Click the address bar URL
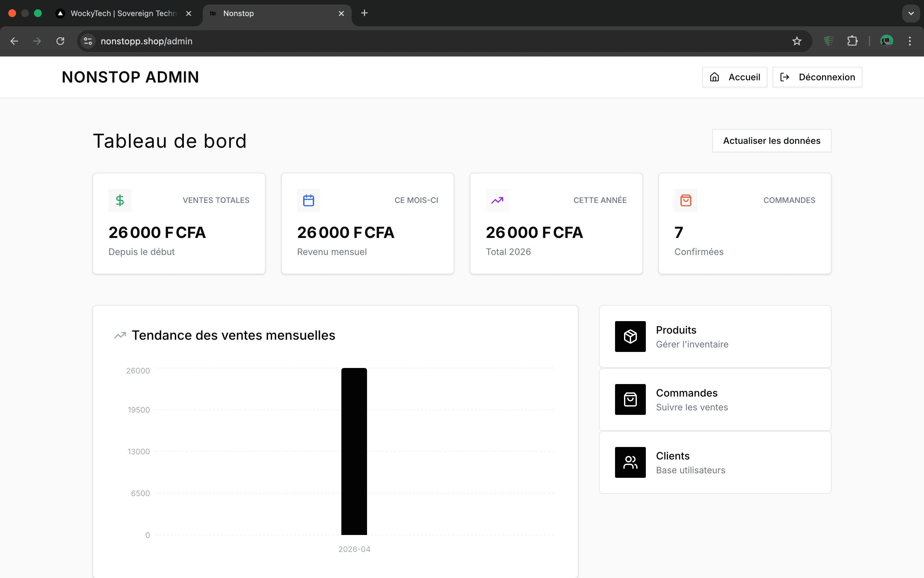This screenshot has width=924, height=578. coord(147,41)
